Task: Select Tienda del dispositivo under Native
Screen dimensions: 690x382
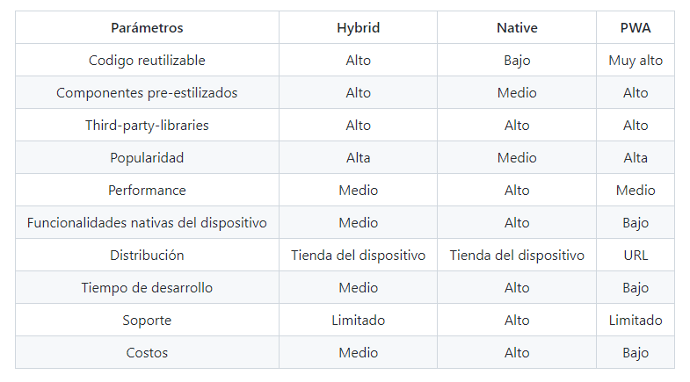Action: 517,255
